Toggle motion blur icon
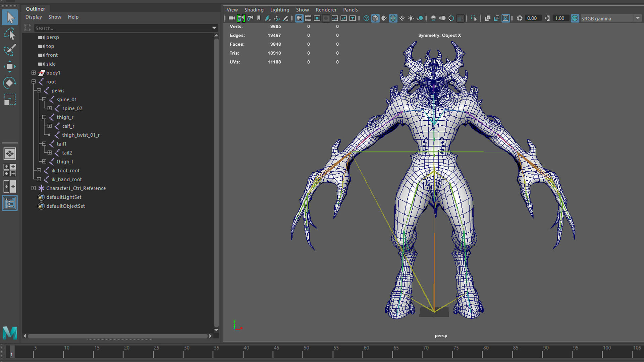The width and height of the screenshot is (644, 362). pos(442,18)
